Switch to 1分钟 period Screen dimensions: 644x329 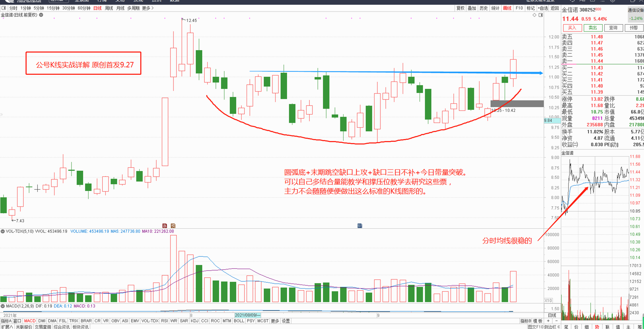click(26, 8)
